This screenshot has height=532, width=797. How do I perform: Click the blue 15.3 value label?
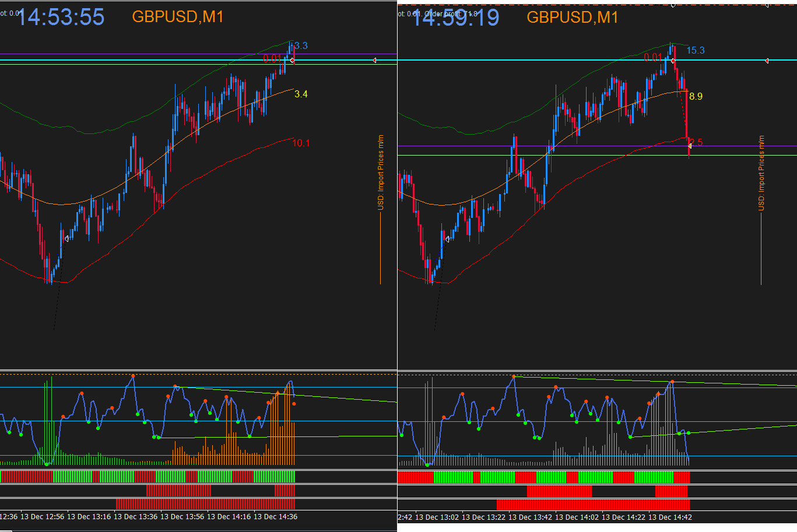[x=696, y=50]
